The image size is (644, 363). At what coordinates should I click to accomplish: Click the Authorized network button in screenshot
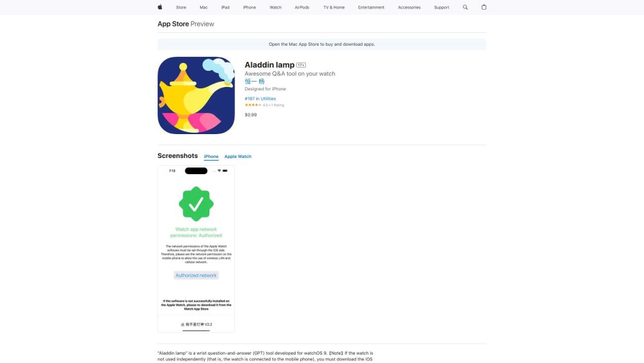[x=196, y=275]
